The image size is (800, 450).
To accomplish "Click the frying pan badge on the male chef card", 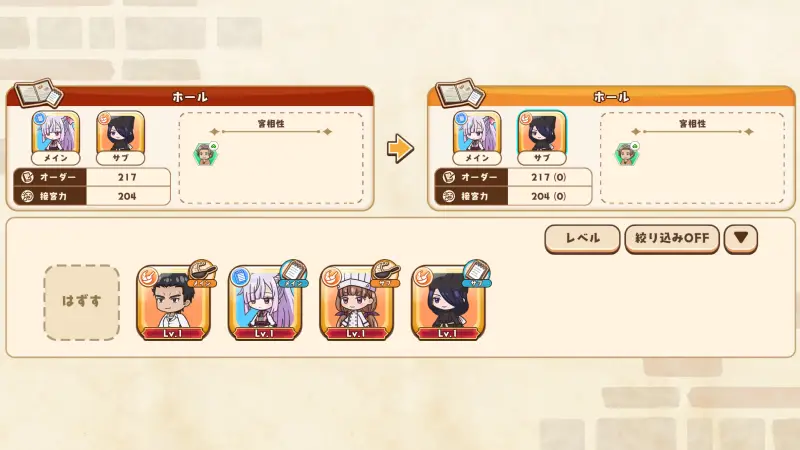I will click(203, 273).
